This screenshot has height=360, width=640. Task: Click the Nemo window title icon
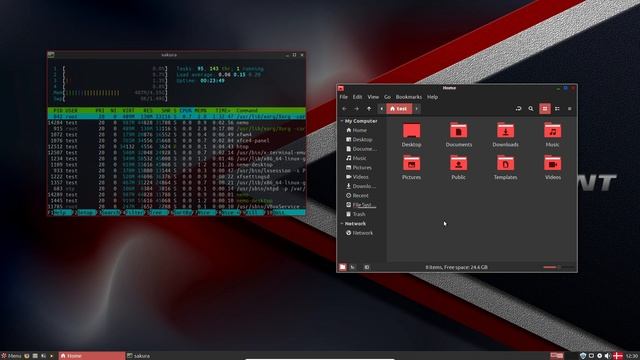[341, 88]
